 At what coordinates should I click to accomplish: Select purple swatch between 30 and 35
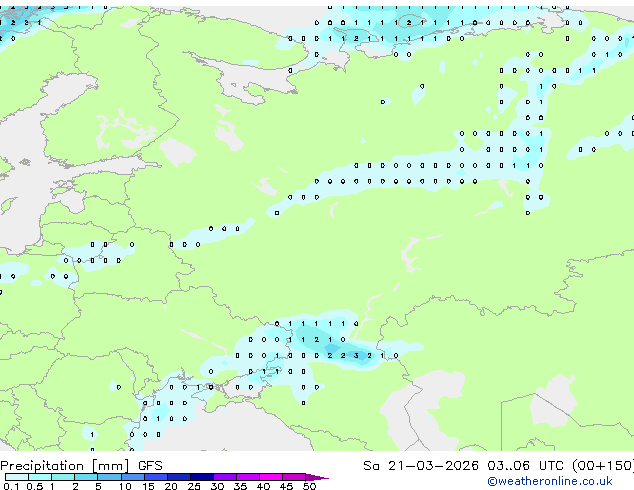(x=225, y=477)
